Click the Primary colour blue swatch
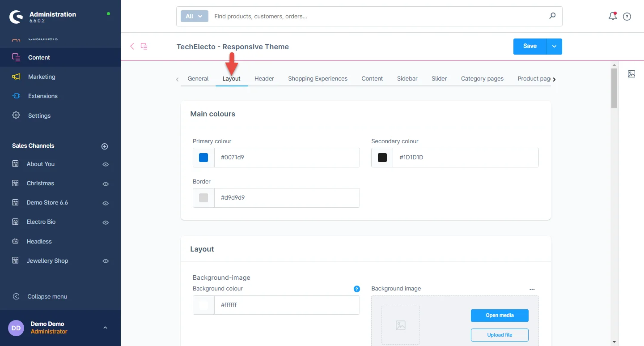644x346 pixels. 203,158
